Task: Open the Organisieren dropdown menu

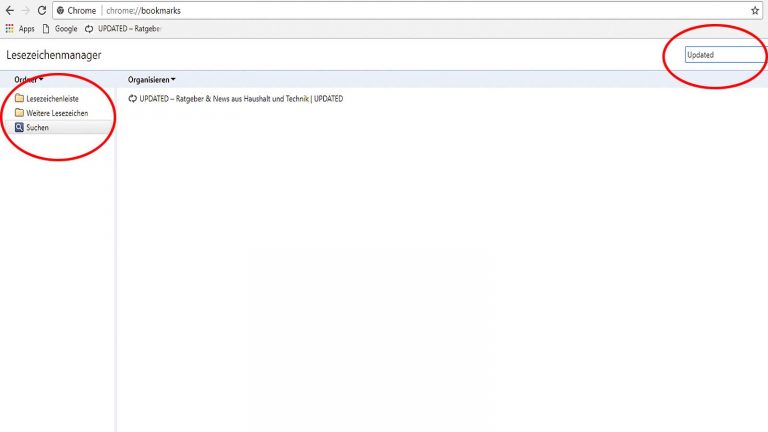Action: 151,79
